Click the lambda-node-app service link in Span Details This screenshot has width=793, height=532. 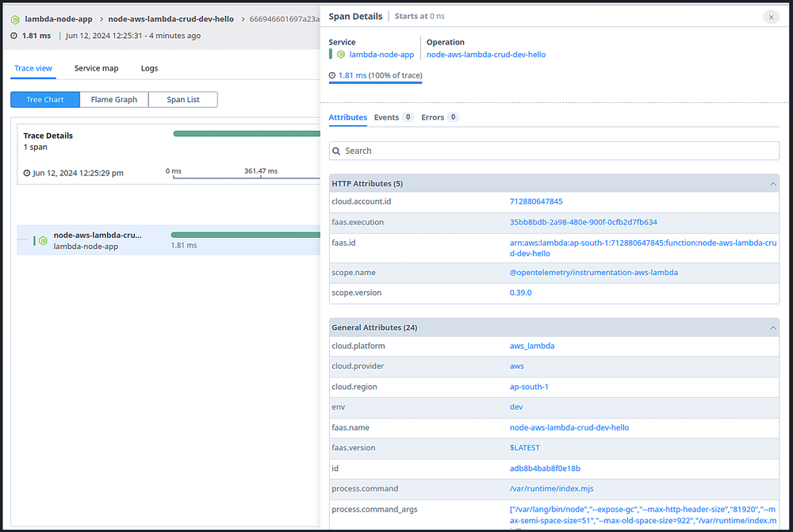[x=381, y=55]
